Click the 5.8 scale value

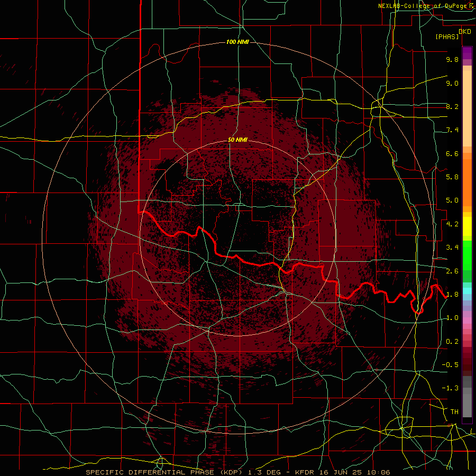[x=452, y=177]
